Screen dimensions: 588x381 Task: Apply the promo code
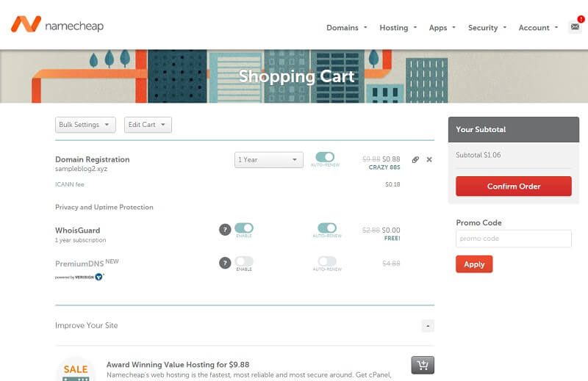(x=474, y=264)
